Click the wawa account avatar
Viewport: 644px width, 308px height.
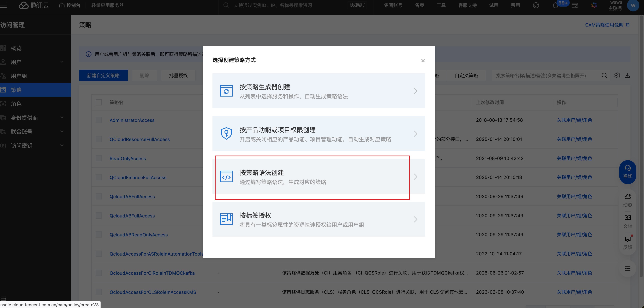click(x=633, y=5)
